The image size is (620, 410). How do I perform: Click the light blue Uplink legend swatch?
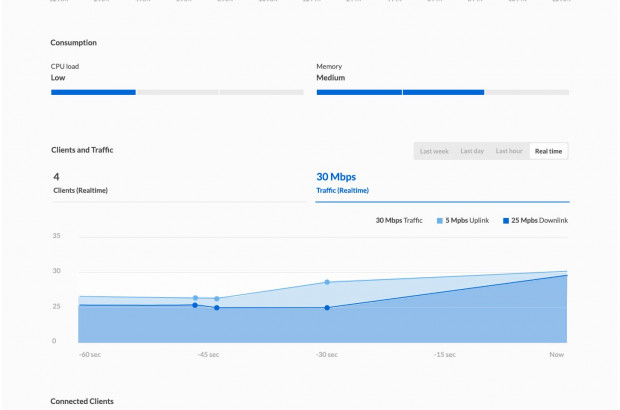(440, 220)
